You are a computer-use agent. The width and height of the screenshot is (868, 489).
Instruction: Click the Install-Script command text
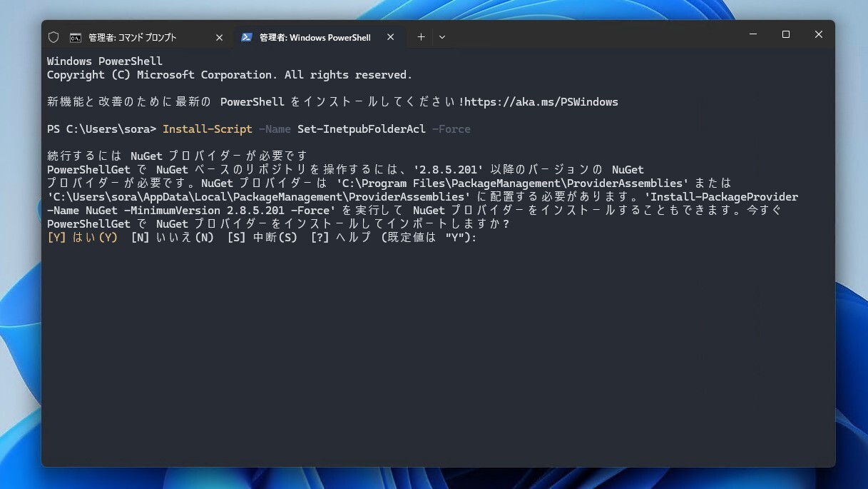point(208,129)
